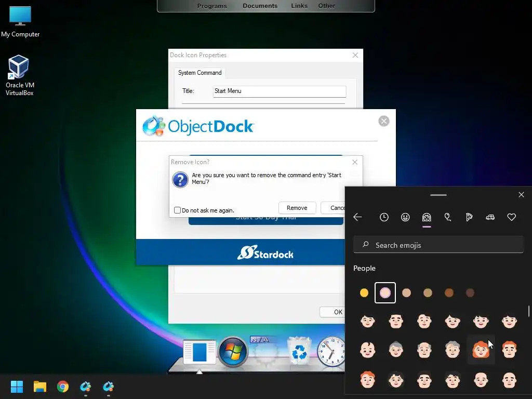Click the blue window panel icon in dock
The image size is (532, 399).
199,352
